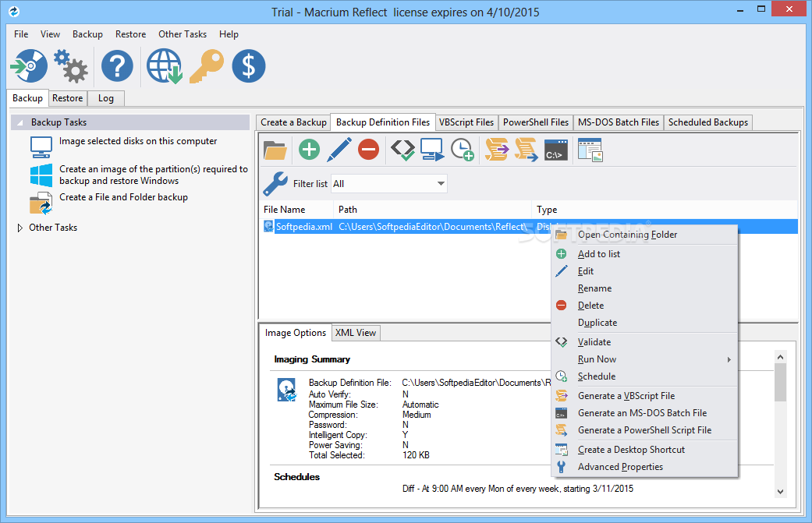
Task: Expand the Other Tasks tree node
Action: click(20, 228)
